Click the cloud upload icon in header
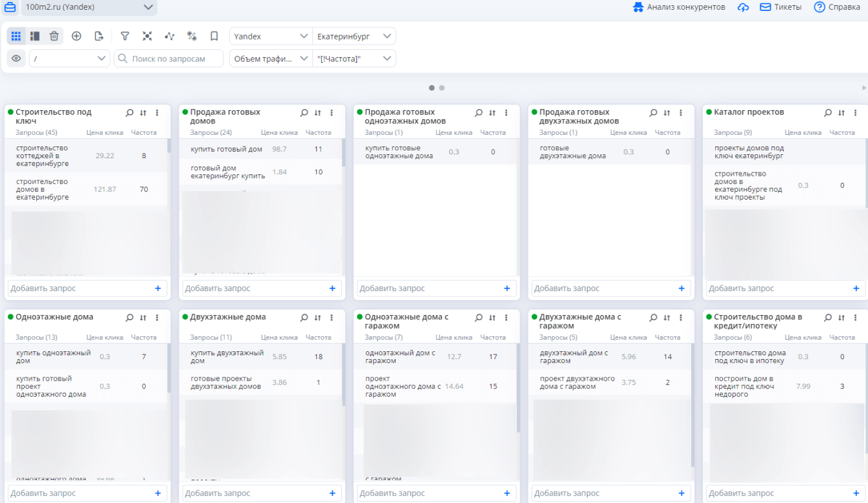 tap(743, 7)
